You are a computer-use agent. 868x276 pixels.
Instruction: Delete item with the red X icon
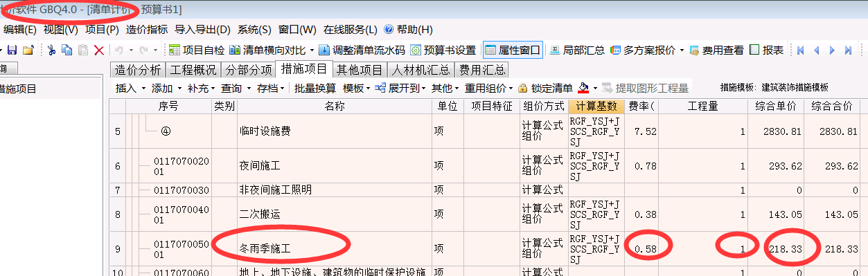point(99,50)
